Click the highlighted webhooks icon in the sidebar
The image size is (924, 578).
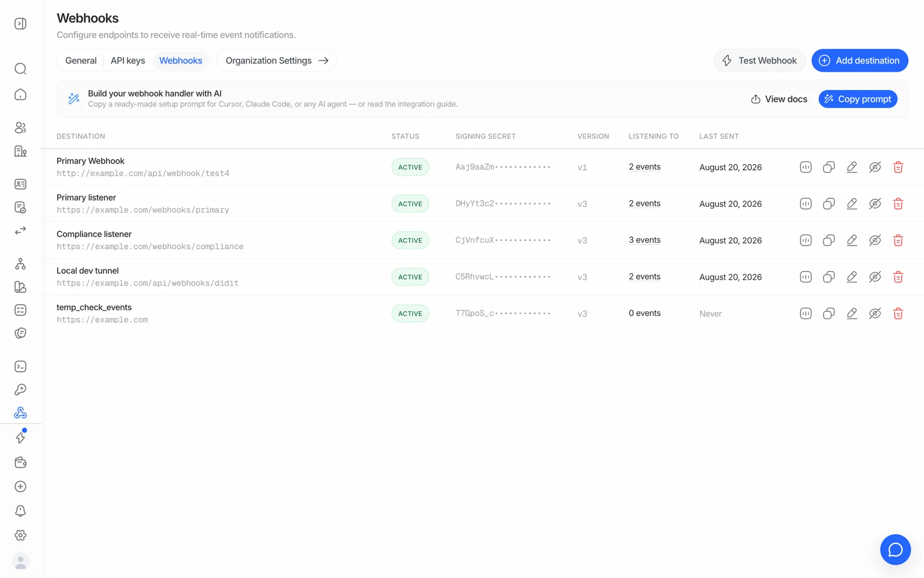pyautogui.click(x=20, y=413)
